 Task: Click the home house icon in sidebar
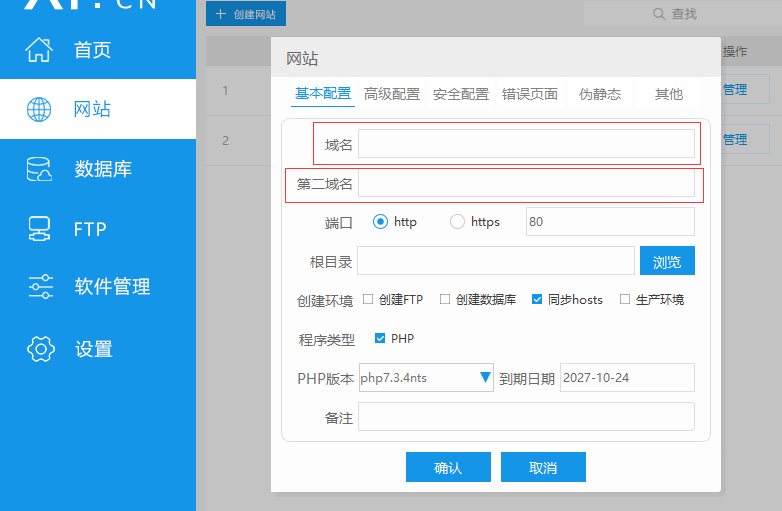39,50
